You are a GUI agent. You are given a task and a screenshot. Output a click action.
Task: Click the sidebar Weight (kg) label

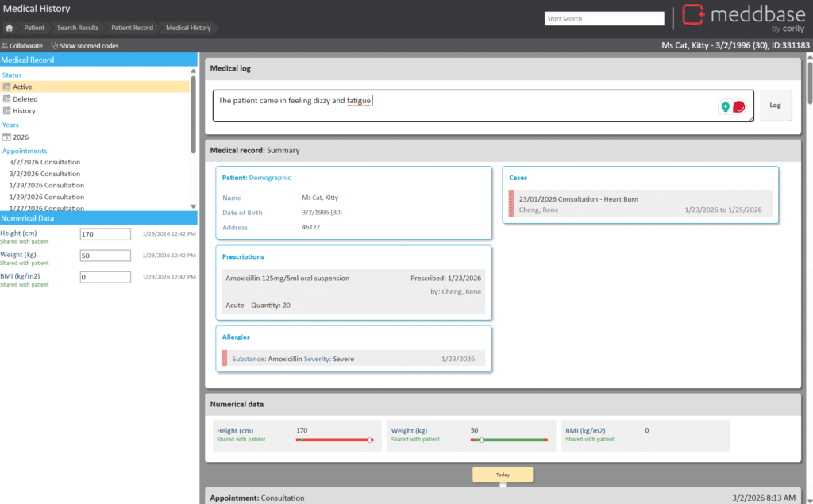(x=18, y=255)
